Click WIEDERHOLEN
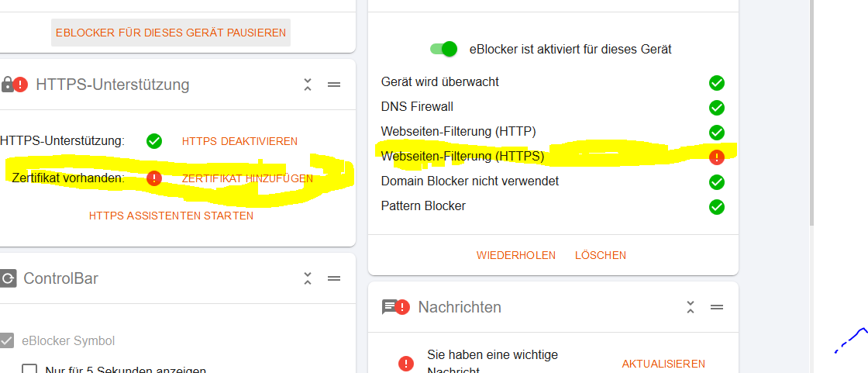This screenshot has width=868, height=373. point(516,255)
